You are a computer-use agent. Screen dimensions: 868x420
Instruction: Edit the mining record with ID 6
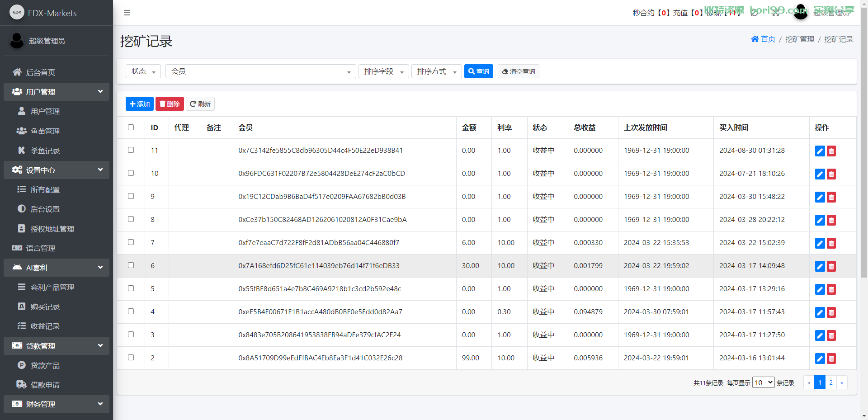(x=820, y=266)
